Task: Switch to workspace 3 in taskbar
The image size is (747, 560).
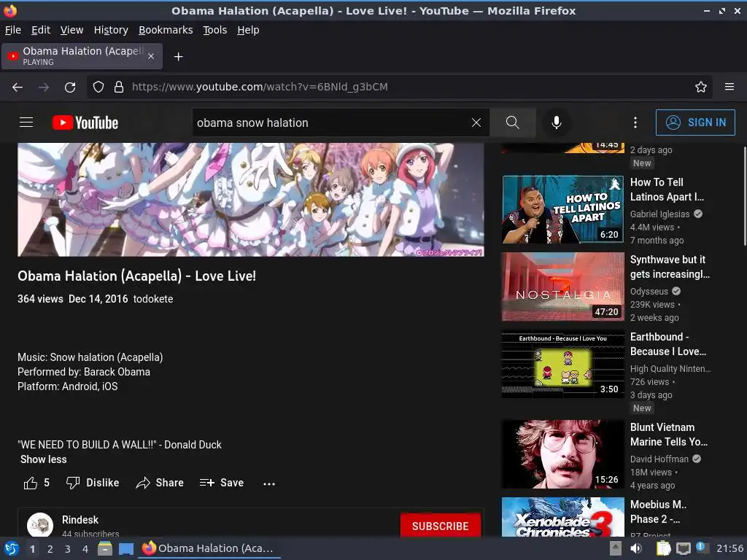Action: (68, 549)
